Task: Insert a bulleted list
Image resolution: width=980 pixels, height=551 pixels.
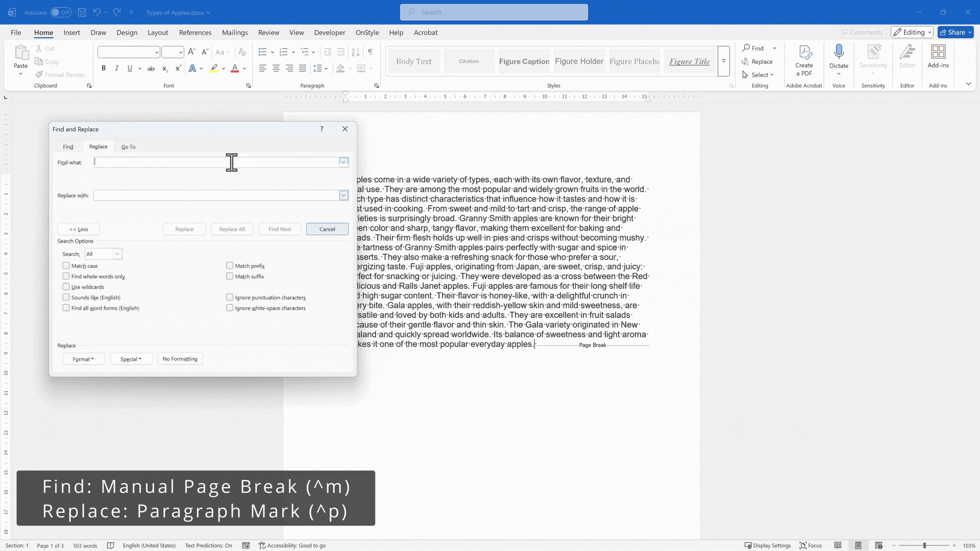Action: point(262,52)
